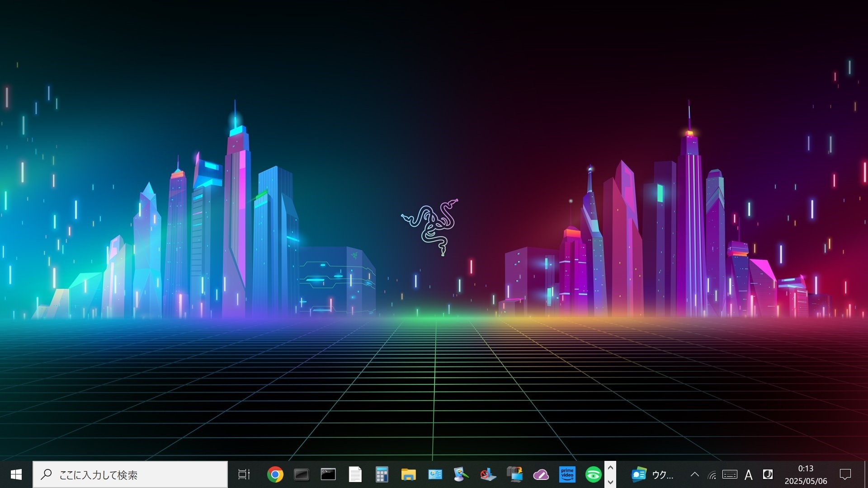Open the touch keyboard
This screenshot has width=868, height=488.
[730, 474]
